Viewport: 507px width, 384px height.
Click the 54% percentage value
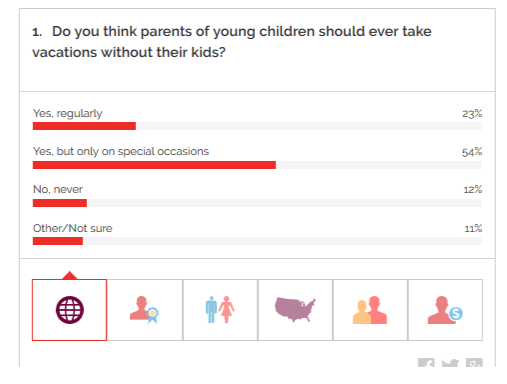[x=472, y=152]
